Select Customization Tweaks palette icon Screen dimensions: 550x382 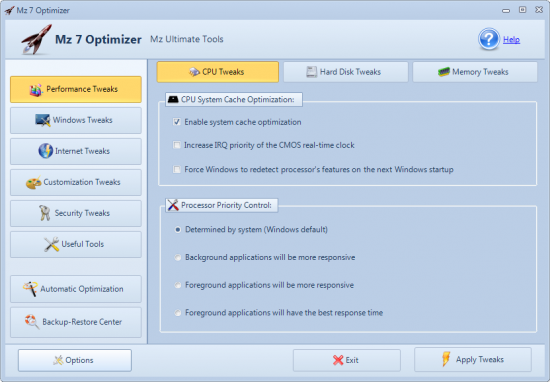click(34, 182)
